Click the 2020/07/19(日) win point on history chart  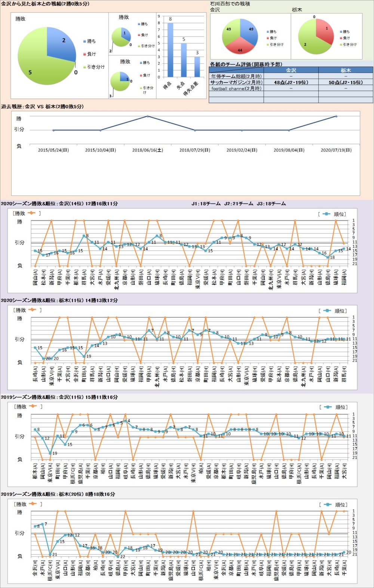[336, 116]
